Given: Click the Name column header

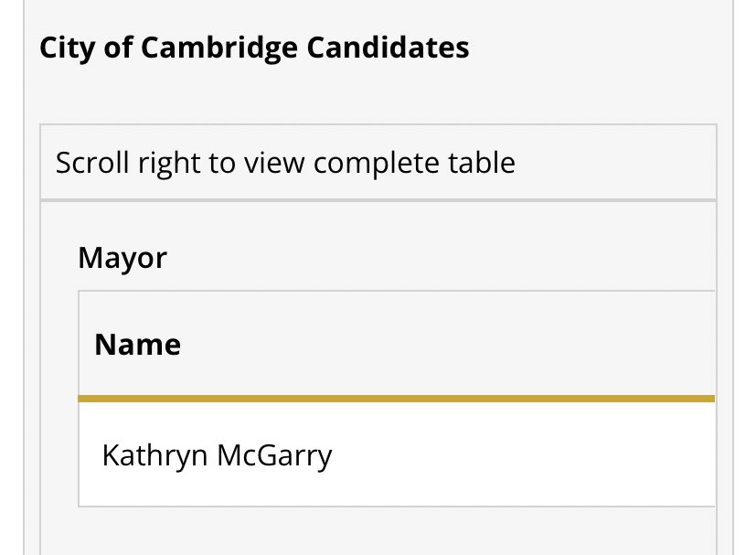Looking at the screenshot, I should click(x=138, y=345).
